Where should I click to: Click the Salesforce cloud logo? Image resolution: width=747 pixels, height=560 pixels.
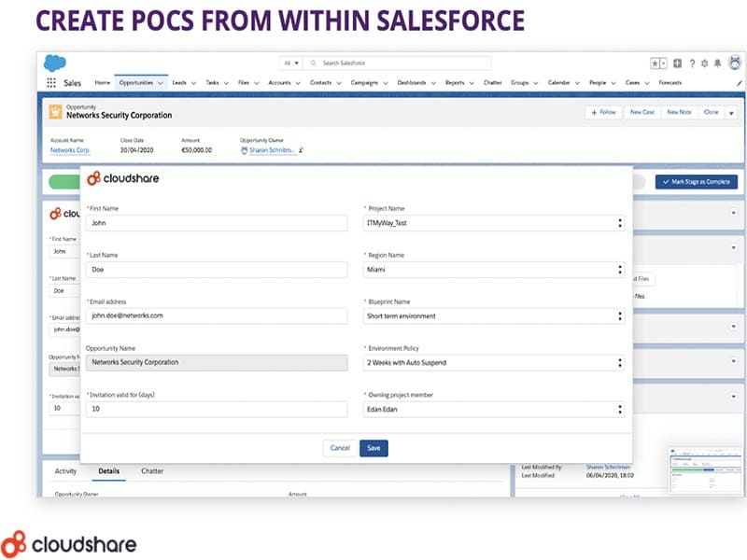pyautogui.click(x=54, y=63)
